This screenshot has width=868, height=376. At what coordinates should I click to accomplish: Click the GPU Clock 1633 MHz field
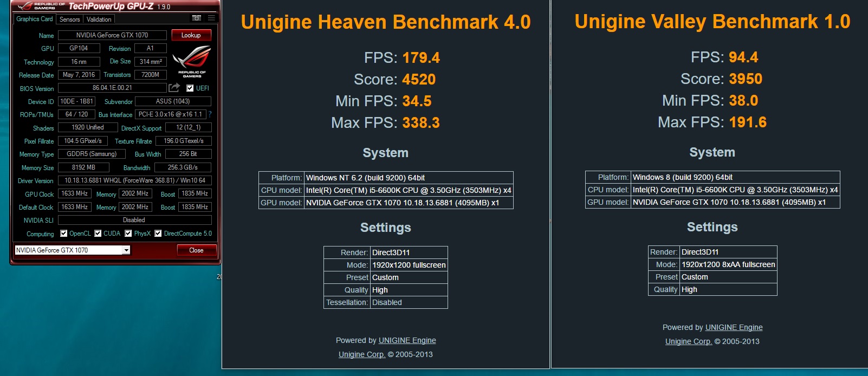point(75,193)
